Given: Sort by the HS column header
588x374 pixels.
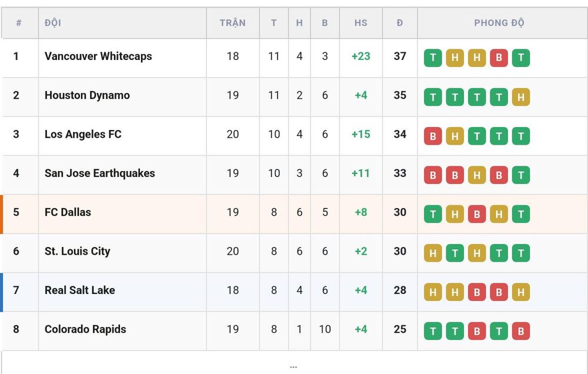Looking at the screenshot, I should click(361, 23).
